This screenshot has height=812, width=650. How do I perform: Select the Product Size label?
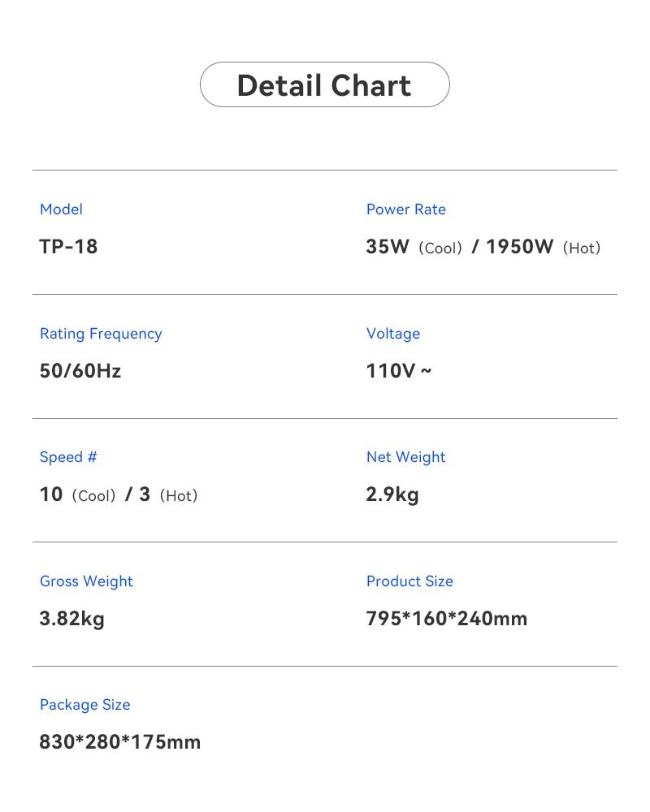click(409, 581)
